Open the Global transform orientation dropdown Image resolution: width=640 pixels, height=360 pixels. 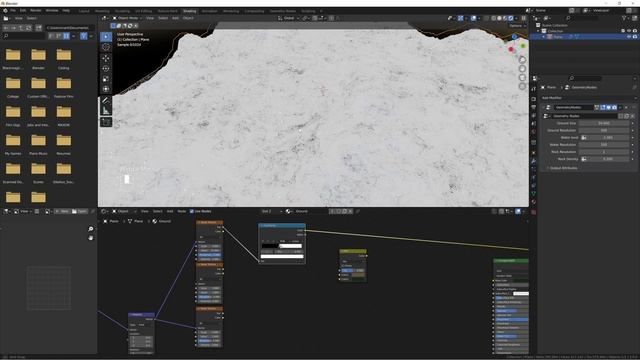288,18
